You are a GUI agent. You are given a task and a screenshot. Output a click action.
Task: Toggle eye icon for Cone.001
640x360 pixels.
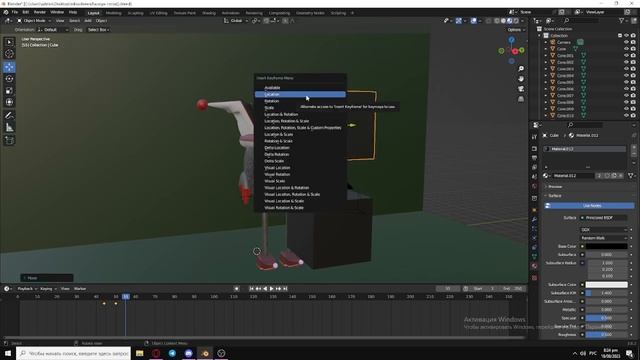[626, 56]
